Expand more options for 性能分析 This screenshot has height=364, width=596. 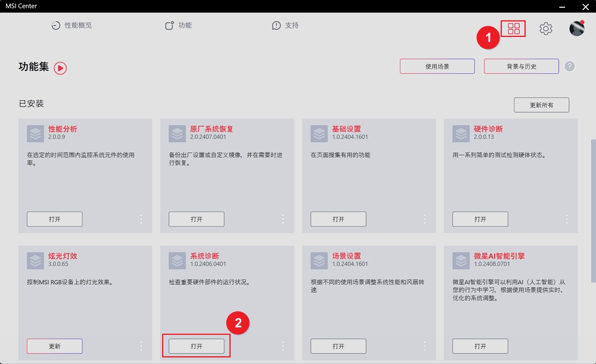[141, 219]
